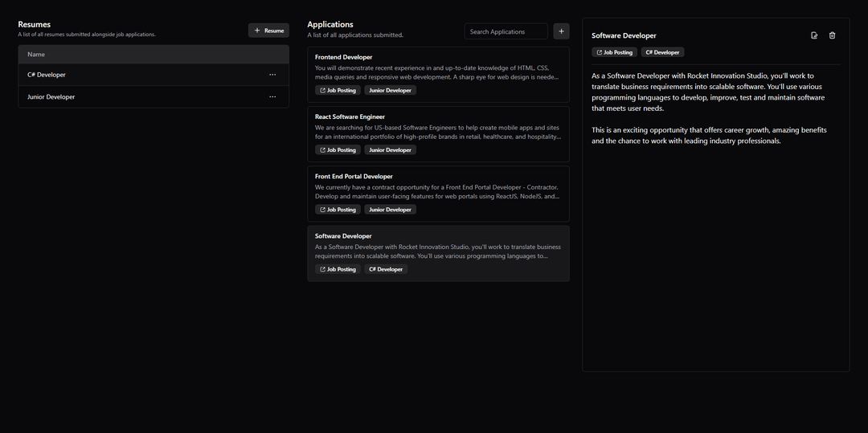Viewport: 868px width, 433px height.
Task: Click the trash icon to delete application
Action: pyautogui.click(x=832, y=35)
